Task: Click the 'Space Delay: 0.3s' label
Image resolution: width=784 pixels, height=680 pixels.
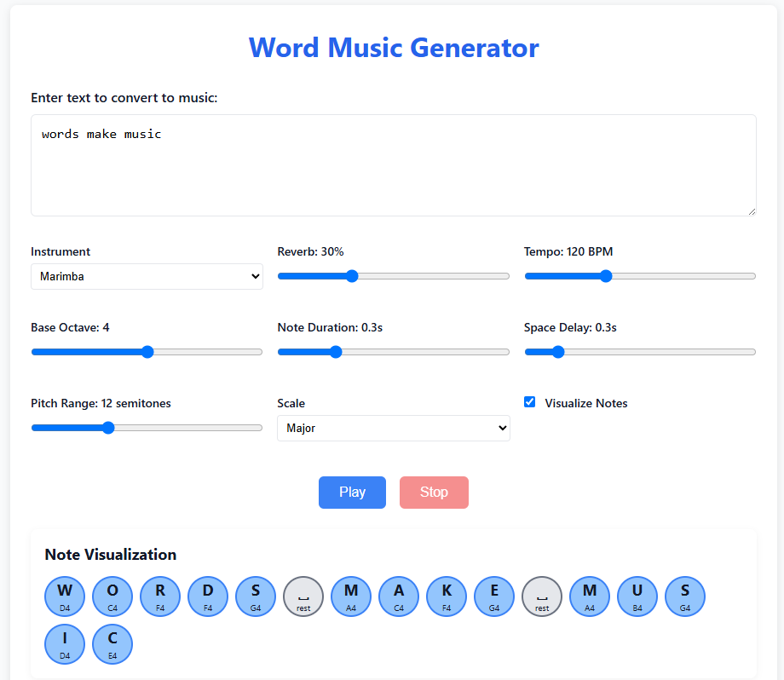Action: click(x=570, y=327)
